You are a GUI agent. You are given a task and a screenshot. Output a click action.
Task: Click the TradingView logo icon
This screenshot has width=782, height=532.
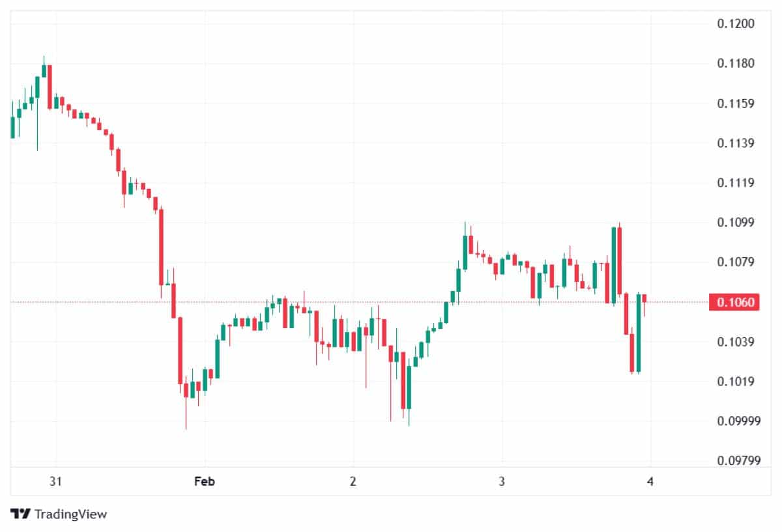20,514
